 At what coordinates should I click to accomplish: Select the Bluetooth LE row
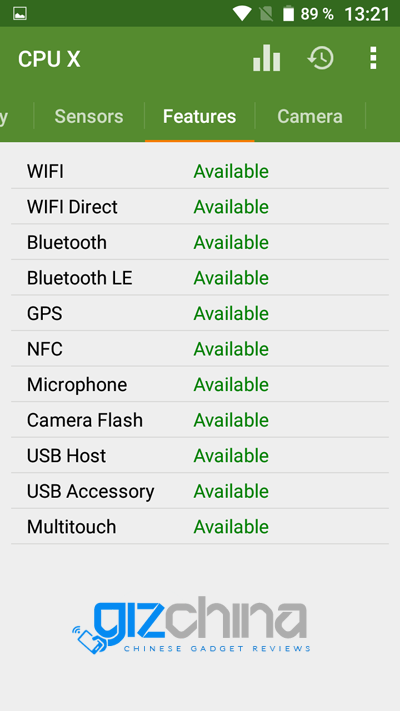(x=200, y=278)
